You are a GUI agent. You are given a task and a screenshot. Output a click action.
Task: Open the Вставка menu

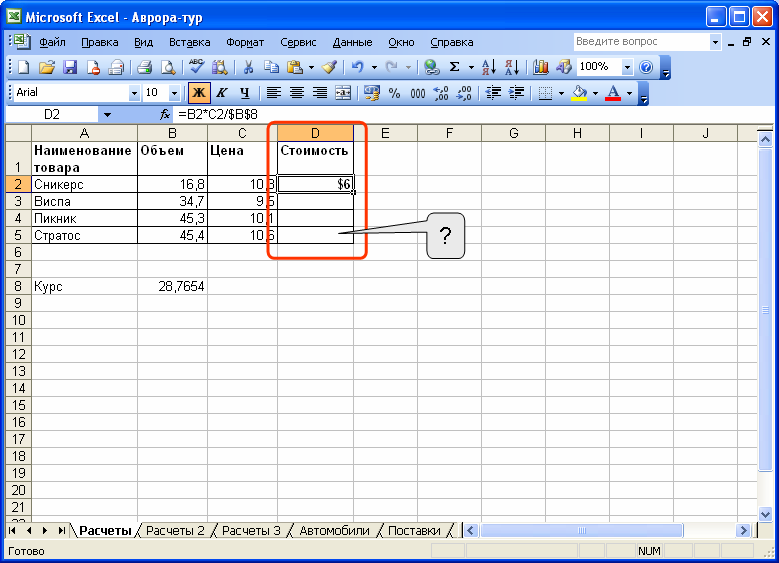(189, 42)
